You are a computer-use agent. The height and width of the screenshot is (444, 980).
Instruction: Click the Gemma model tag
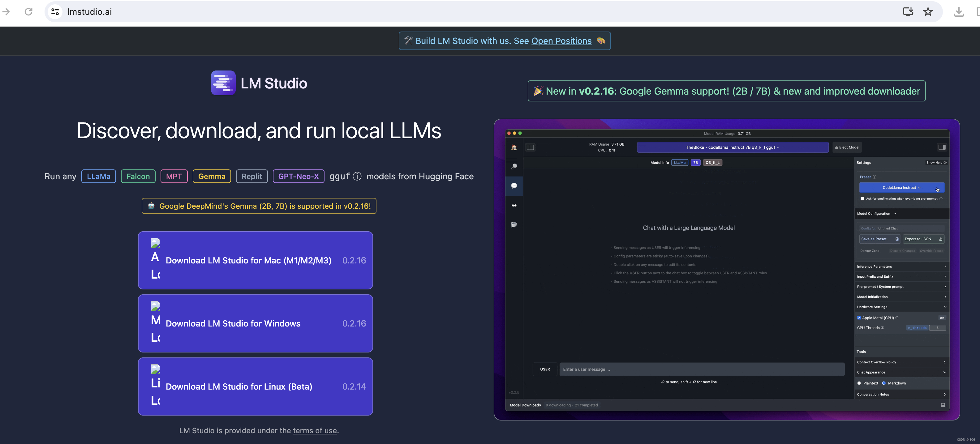(x=212, y=176)
